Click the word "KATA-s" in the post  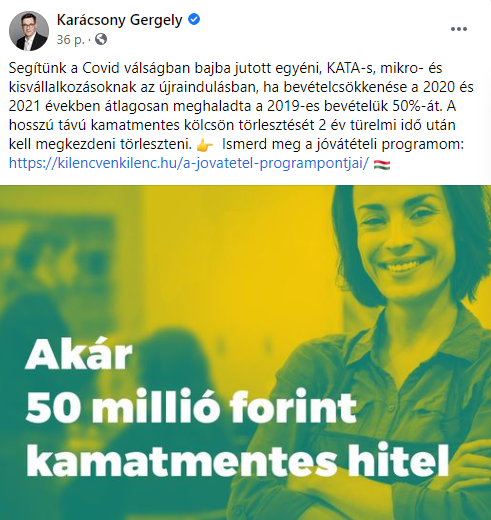[350, 68]
